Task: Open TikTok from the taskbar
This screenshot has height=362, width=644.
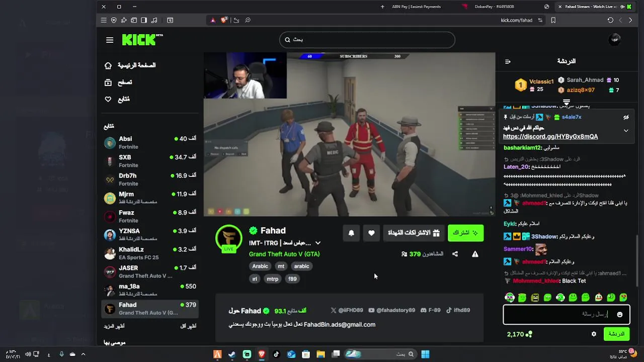Action: coord(276,354)
